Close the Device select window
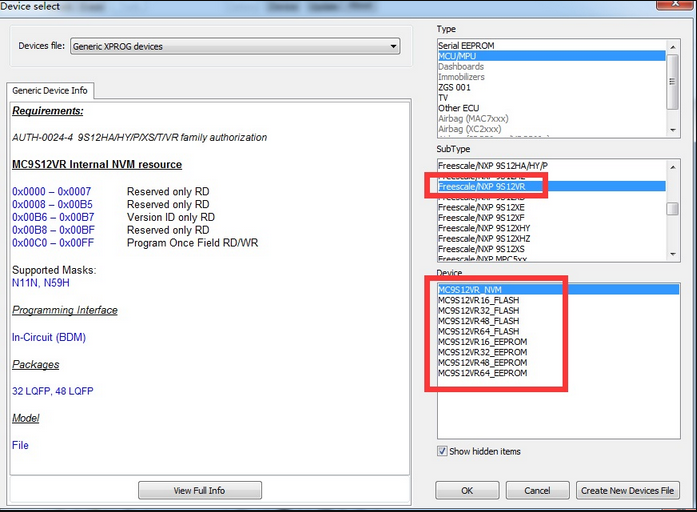Image resolution: width=697 pixels, height=512 pixels. click(675, 4)
